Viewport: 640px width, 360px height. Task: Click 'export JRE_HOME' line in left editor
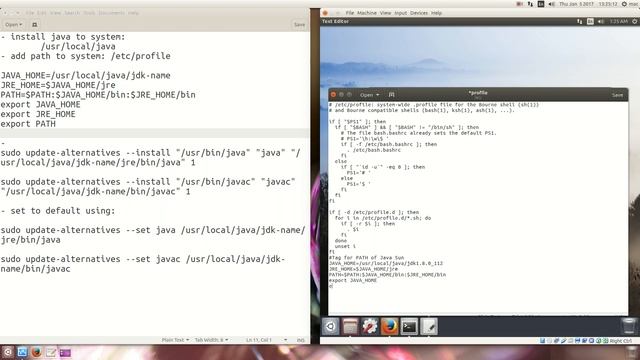pos(38,114)
